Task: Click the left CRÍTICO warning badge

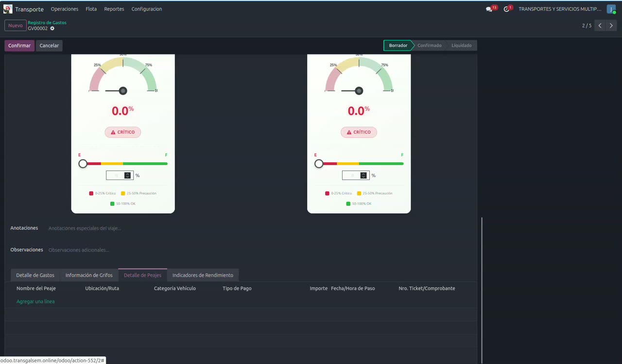Action: pos(123,132)
